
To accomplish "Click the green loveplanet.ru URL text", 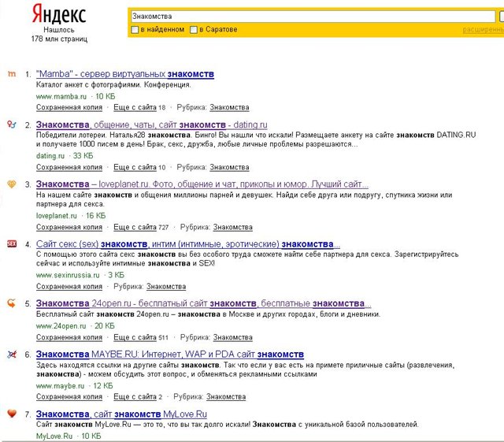I will 57,216.
